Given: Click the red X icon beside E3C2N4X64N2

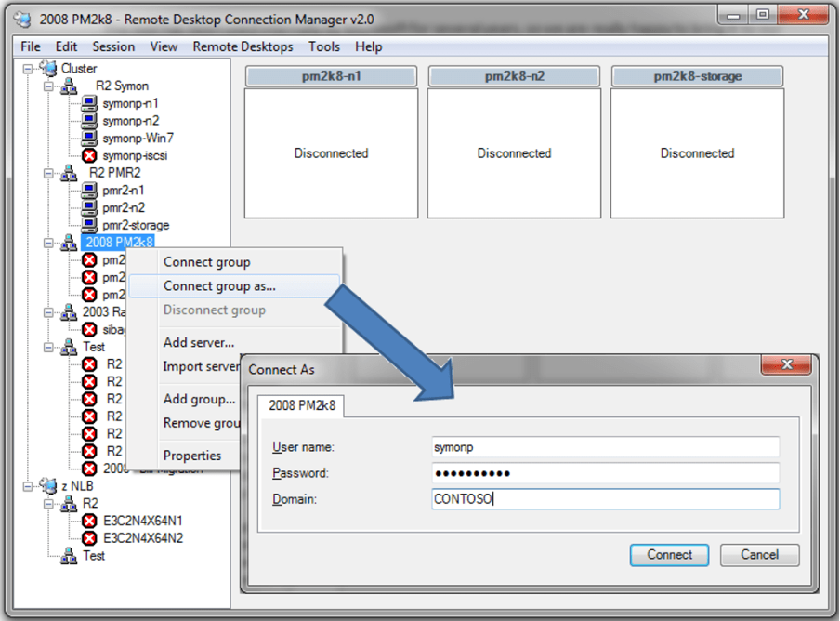Looking at the screenshot, I should point(88,537).
